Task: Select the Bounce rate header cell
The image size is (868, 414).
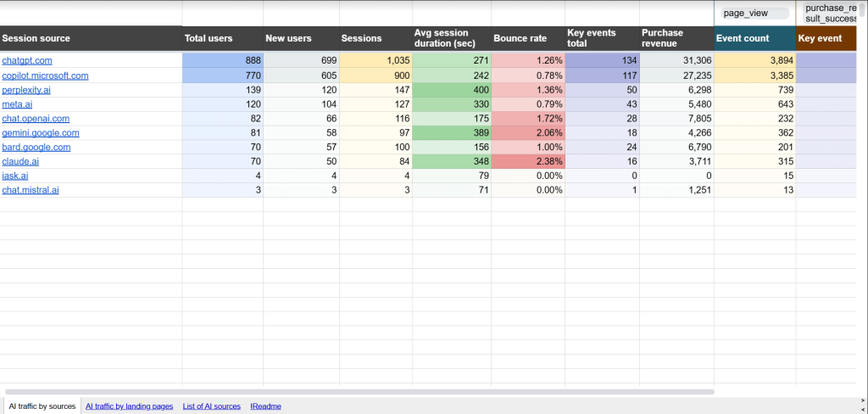Action: [528, 38]
